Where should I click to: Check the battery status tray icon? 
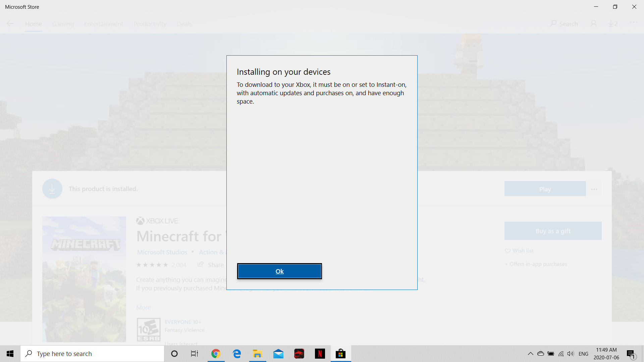pyautogui.click(x=551, y=354)
